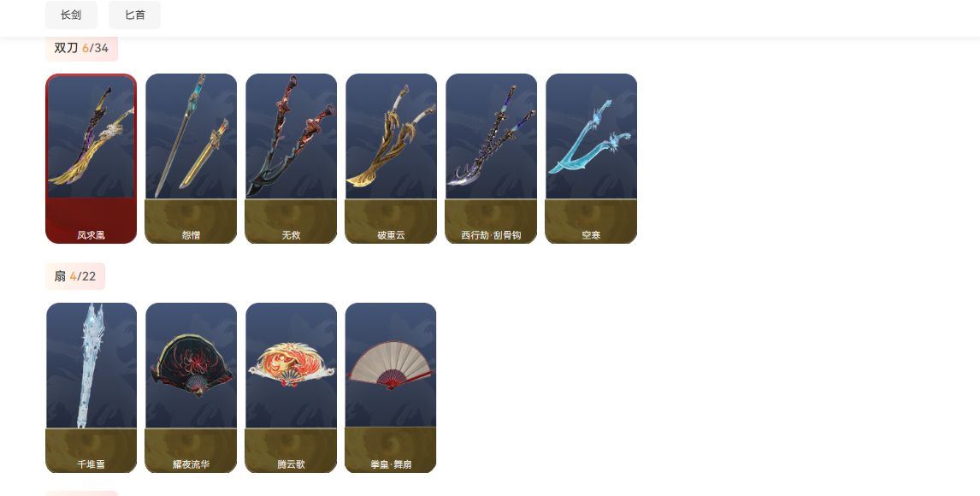Click the 扇 4/22 section label
Image resolution: width=980 pixels, height=496 pixels.
tap(75, 276)
